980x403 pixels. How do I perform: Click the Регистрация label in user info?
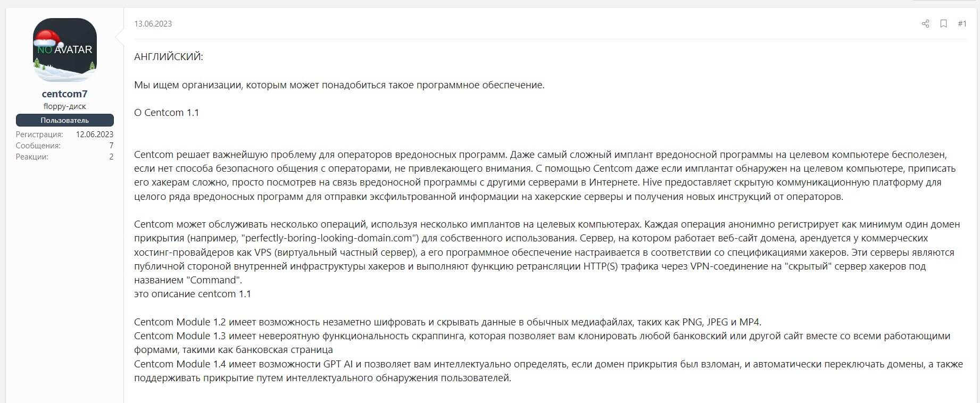39,135
